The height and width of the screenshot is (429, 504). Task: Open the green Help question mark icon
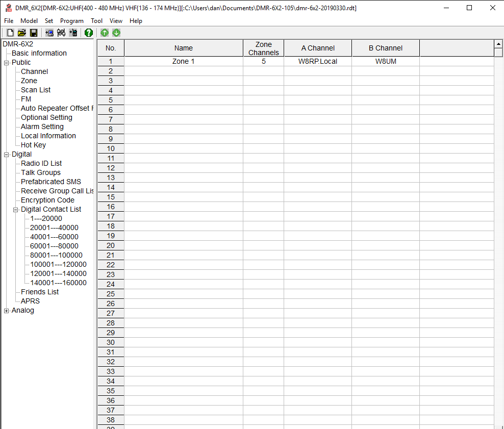pyautogui.click(x=89, y=33)
